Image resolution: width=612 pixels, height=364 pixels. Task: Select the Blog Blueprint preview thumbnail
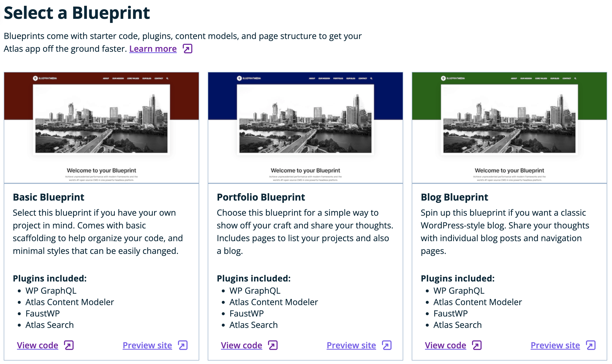(x=509, y=128)
